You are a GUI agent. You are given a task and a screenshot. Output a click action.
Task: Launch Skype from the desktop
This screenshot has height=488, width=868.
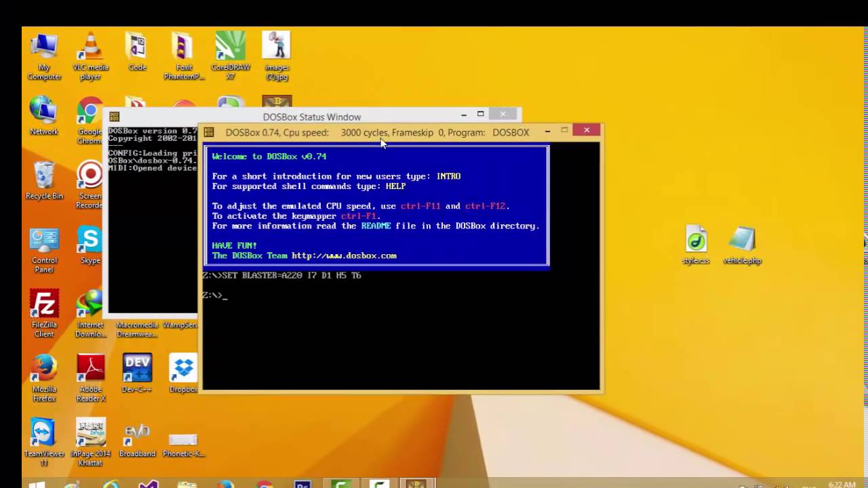click(x=90, y=245)
